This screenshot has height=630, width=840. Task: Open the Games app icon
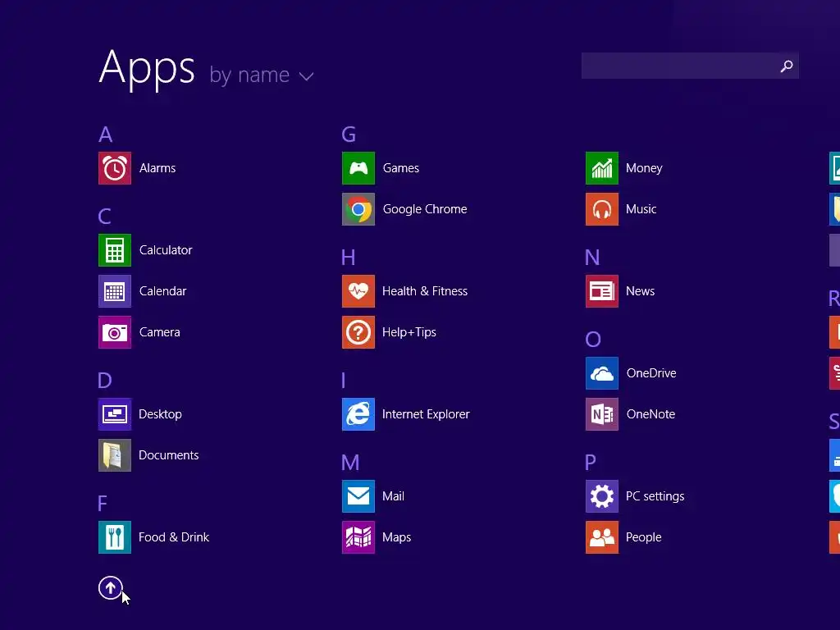click(358, 168)
